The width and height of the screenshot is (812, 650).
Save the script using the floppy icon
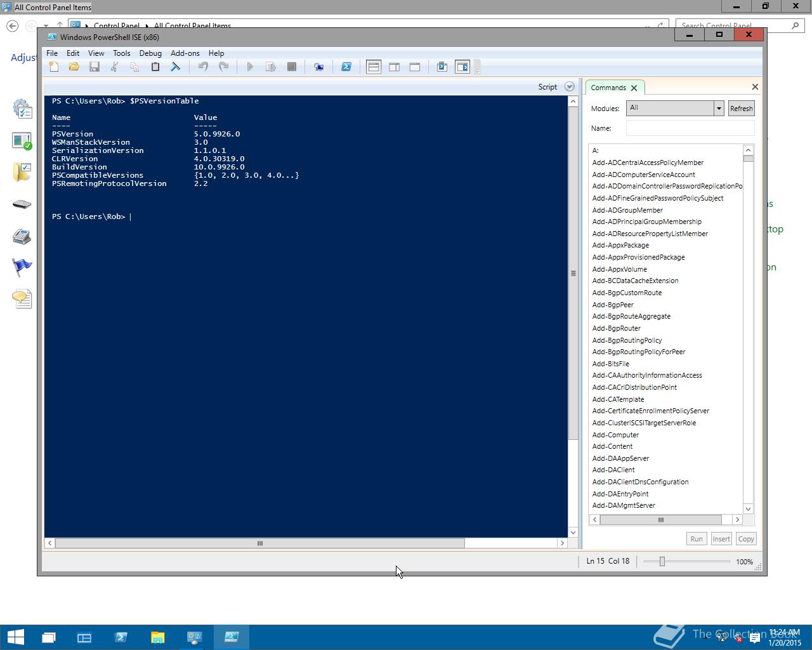(x=95, y=67)
